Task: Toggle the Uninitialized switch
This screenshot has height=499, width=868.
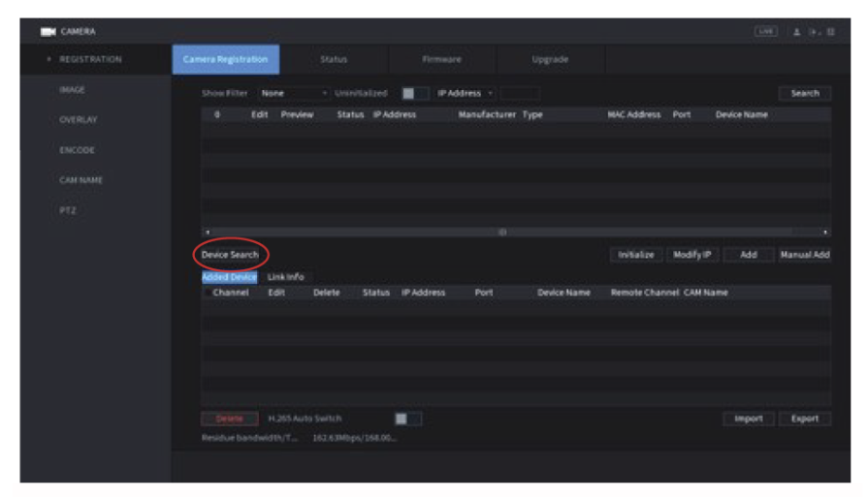Action: (414, 94)
